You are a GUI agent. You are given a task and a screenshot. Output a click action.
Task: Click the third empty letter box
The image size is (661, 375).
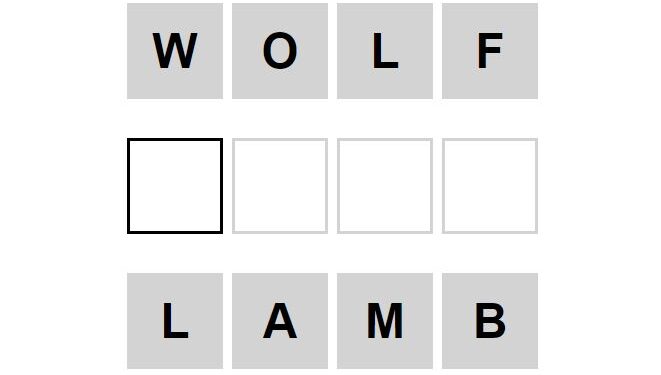click(385, 186)
